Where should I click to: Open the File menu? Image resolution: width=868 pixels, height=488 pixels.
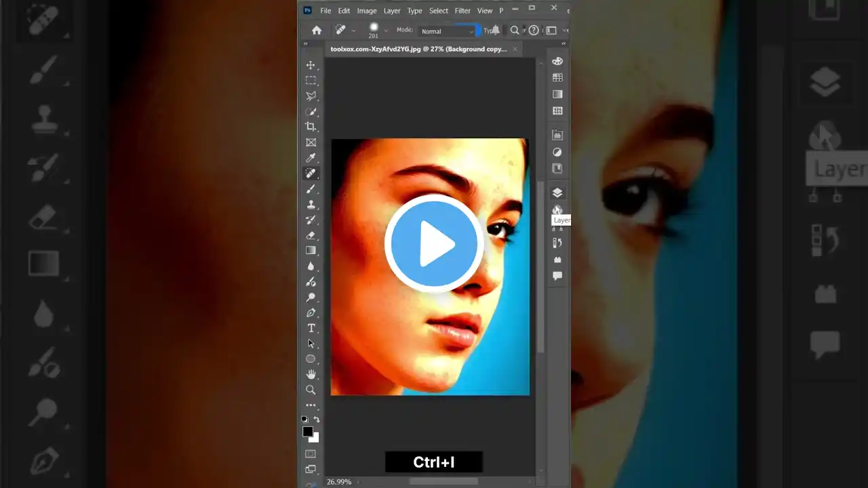pos(325,11)
